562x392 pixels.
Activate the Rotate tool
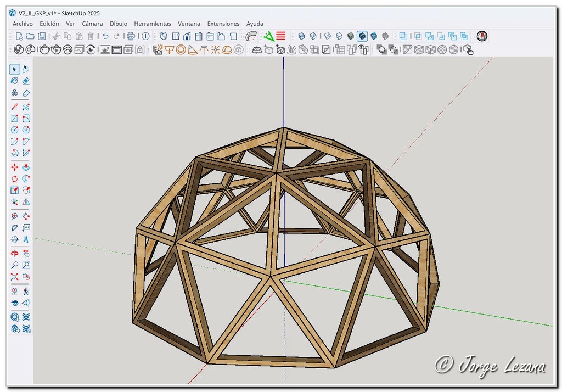(x=15, y=179)
